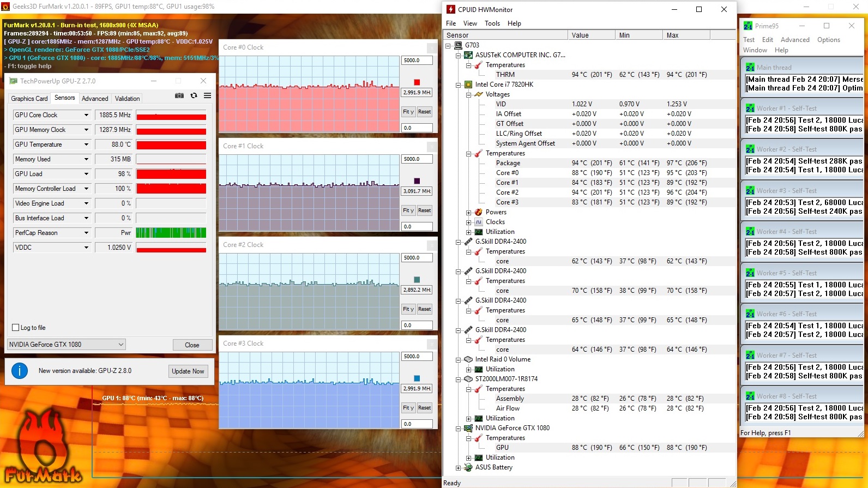Open the File menu in HWMonitor
The width and height of the screenshot is (868, 488).
(x=451, y=23)
